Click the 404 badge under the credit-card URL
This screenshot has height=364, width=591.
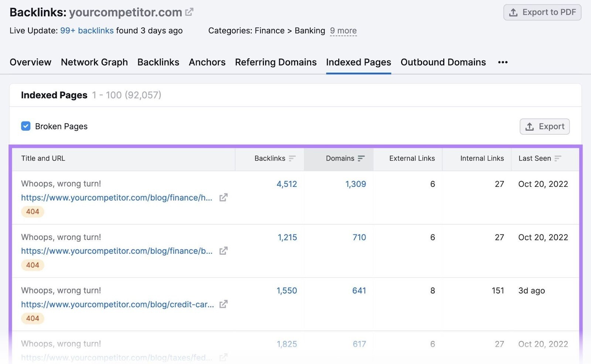pos(33,318)
